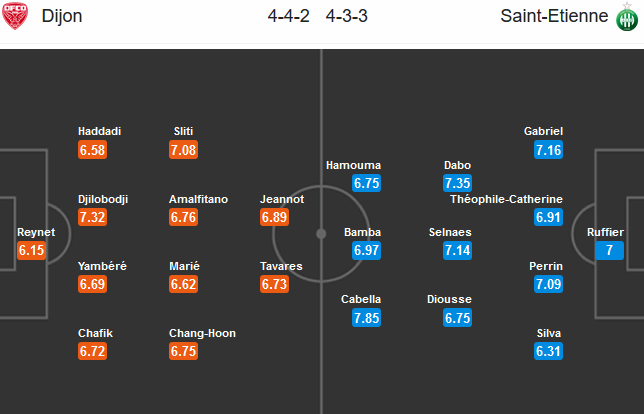Viewport: 644px width, 414px height.
Task: Click the Dijon club crest icon
Action: coord(15,16)
